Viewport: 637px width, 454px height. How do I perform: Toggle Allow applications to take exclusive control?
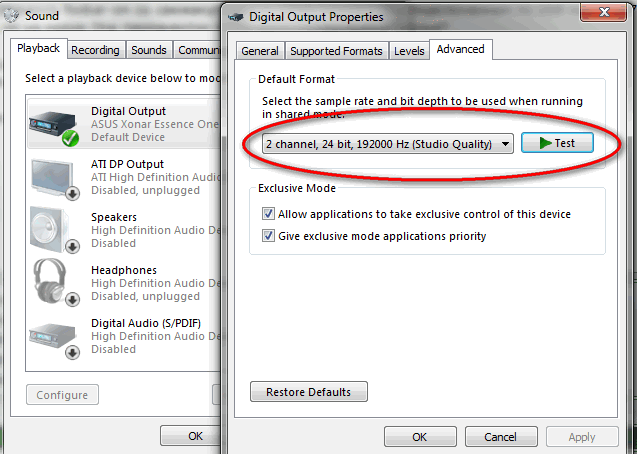tap(268, 214)
